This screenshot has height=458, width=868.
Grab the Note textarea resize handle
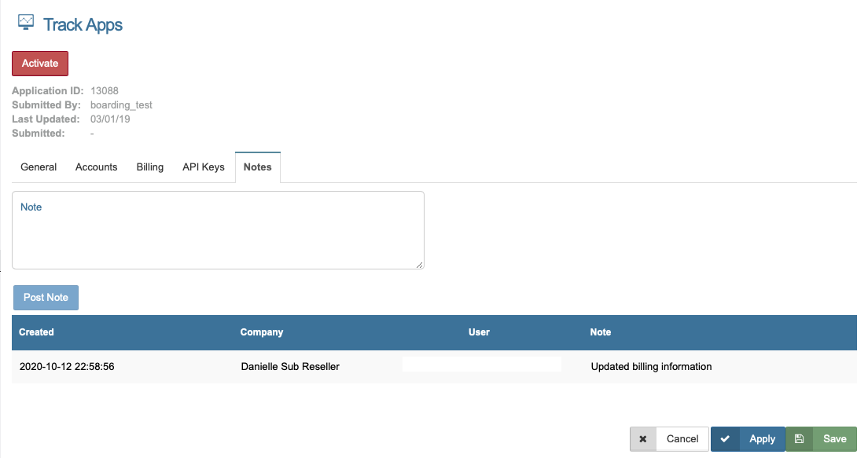420,265
